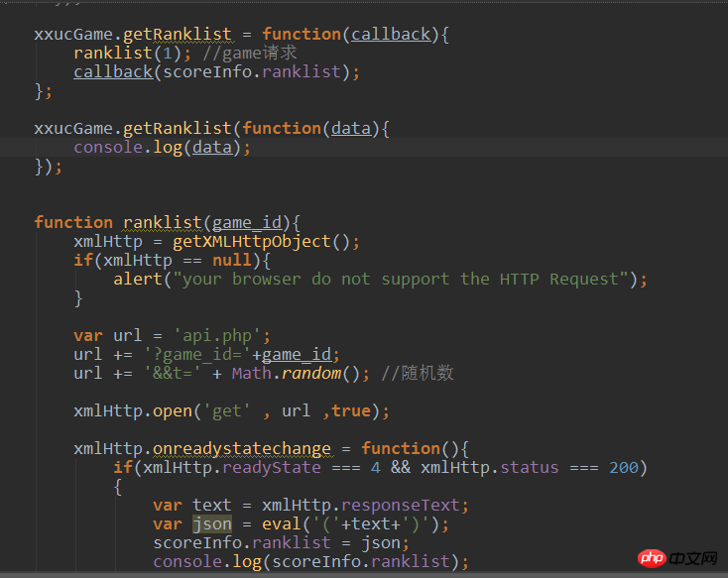Viewport: 728px width, 578px height.
Task: Click 'text' variable in var text declaration
Action: coord(211,505)
